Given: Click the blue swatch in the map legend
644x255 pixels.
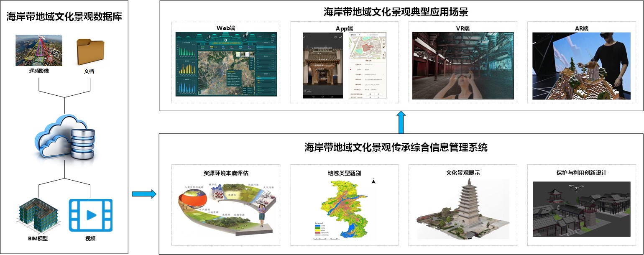Looking at the screenshot, I should click(x=317, y=225).
